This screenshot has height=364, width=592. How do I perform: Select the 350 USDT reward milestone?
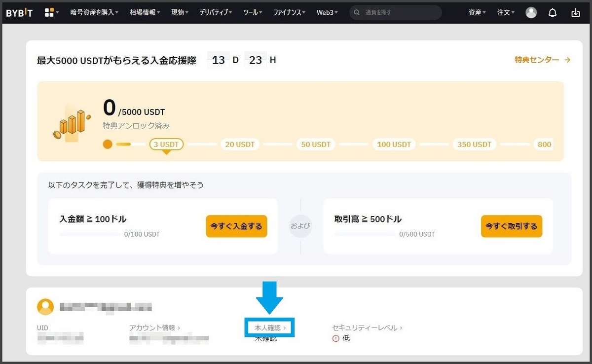click(474, 145)
